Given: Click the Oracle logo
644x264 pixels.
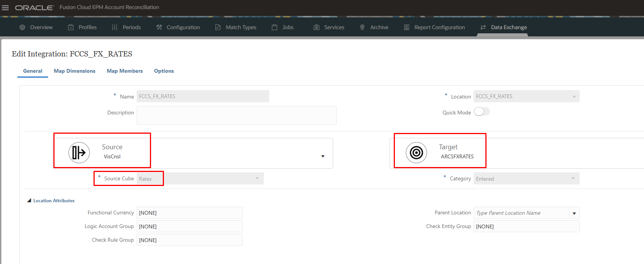Looking at the screenshot, I should [x=34, y=8].
